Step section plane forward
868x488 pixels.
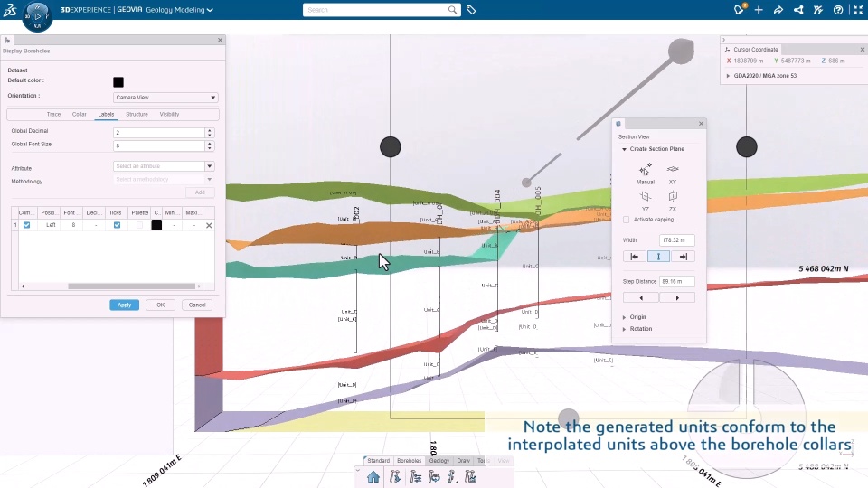pyautogui.click(x=677, y=298)
